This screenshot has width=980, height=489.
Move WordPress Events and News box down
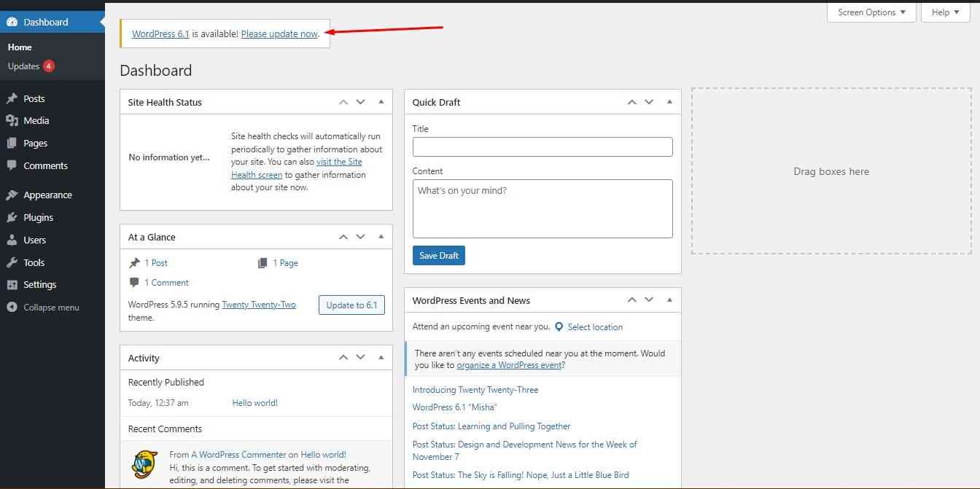[x=649, y=300]
